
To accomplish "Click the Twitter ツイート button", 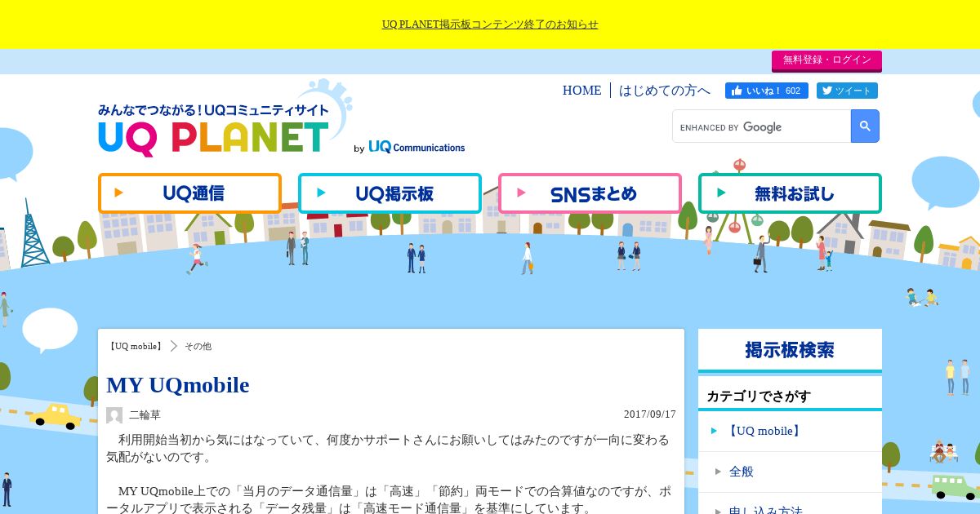I will tap(845, 91).
